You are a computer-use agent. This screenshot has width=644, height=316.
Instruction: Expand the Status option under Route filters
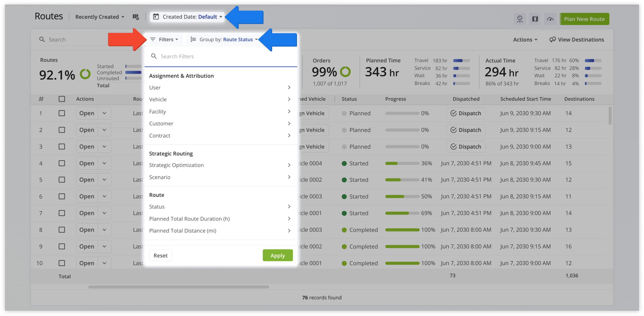click(x=220, y=207)
